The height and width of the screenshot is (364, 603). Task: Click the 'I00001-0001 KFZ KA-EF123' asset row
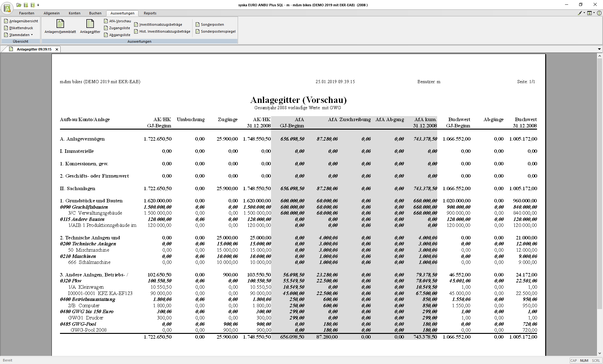click(100, 293)
